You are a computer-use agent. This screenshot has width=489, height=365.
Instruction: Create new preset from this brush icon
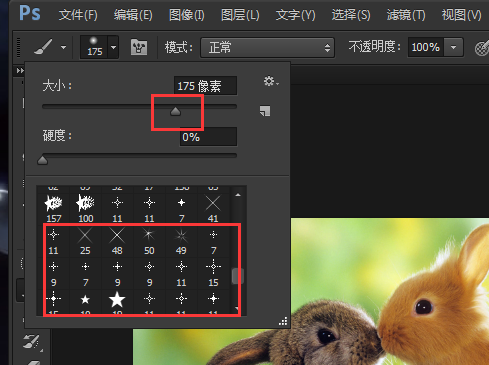coord(265,111)
